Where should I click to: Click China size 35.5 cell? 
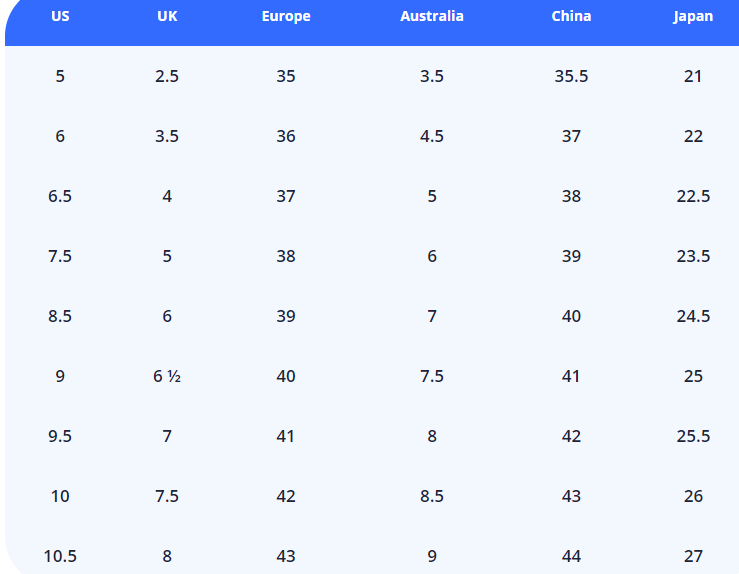[x=571, y=76]
